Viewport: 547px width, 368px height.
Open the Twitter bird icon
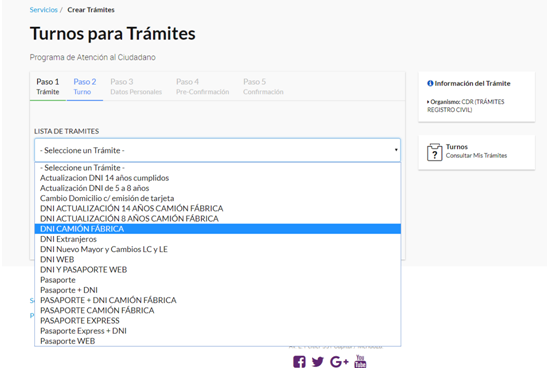(x=317, y=362)
